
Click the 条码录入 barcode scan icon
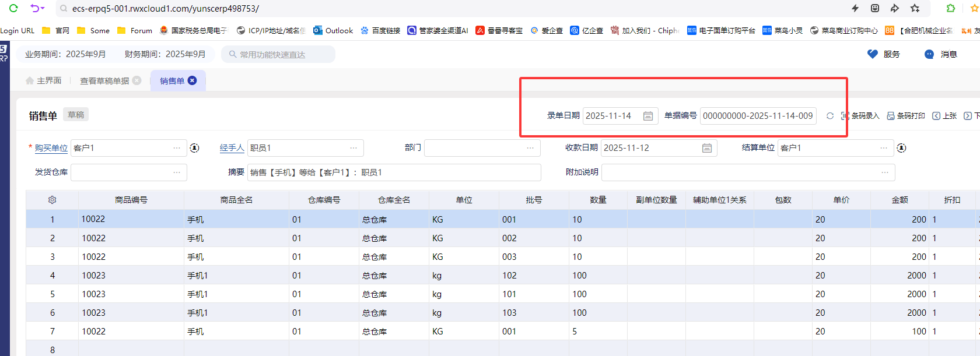point(845,116)
